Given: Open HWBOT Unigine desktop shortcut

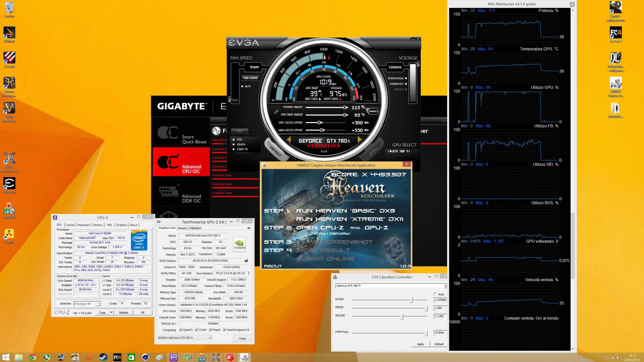Looking at the screenshot, I should 615,87.
